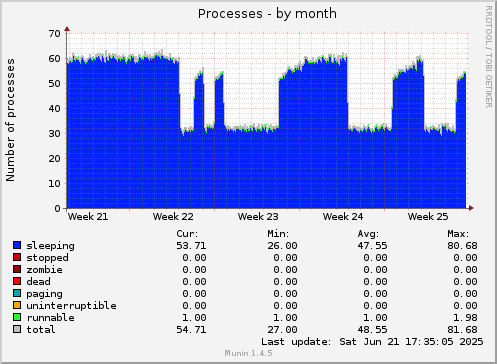Viewport: 497px width, 364px height.
Task: Click the 'paging' legend label
Action: pos(45,294)
